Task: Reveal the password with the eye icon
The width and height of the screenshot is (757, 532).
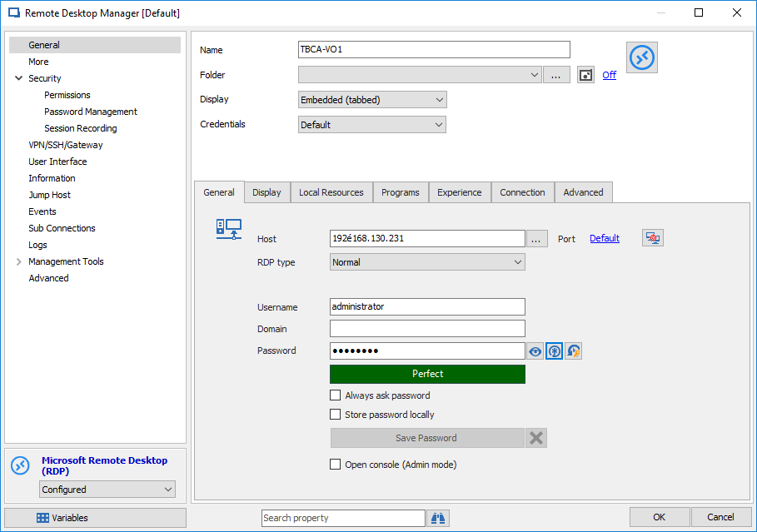Action: click(535, 351)
